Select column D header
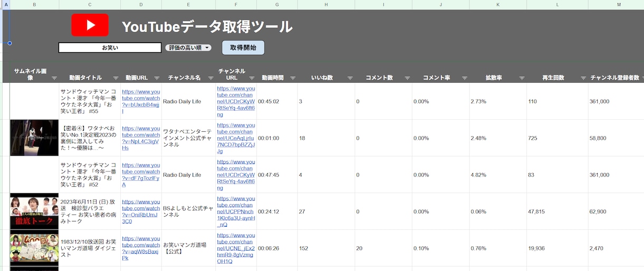 (141, 4)
